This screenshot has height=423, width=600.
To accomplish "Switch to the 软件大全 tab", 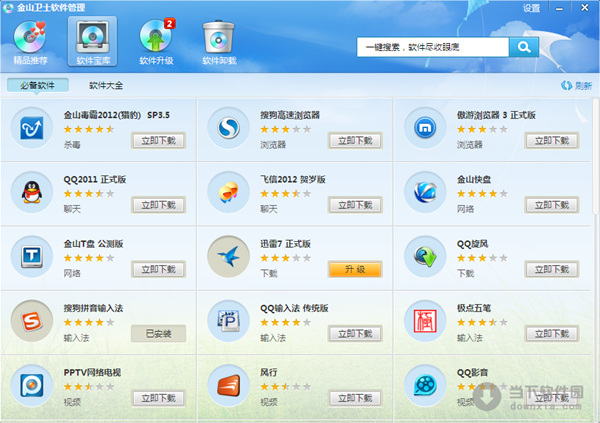I will (x=106, y=85).
